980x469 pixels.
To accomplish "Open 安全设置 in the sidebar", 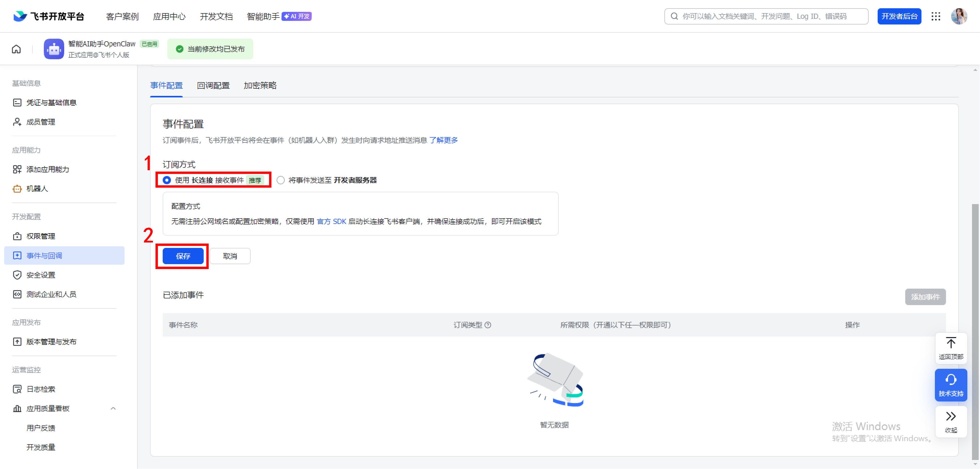I will (40, 275).
